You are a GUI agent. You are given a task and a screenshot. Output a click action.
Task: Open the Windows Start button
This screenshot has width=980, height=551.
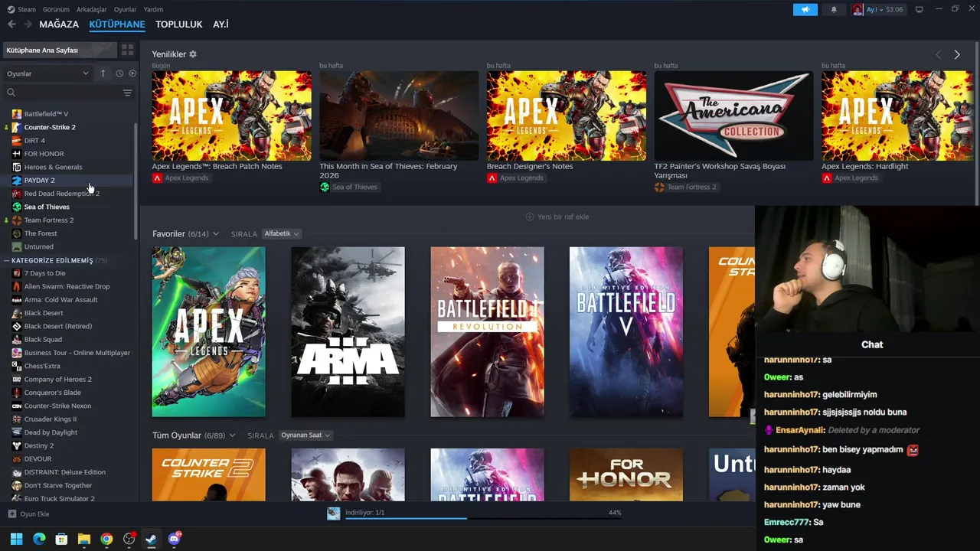(x=16, y=539)
